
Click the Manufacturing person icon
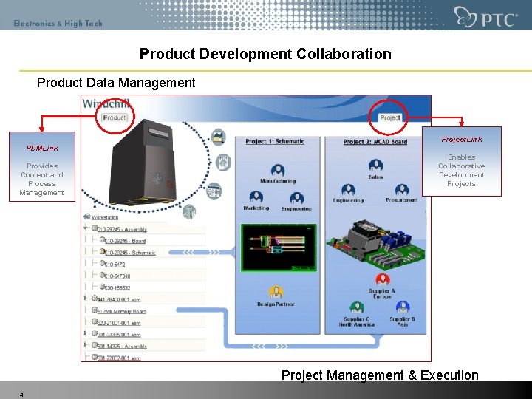[x=278, y=171]
